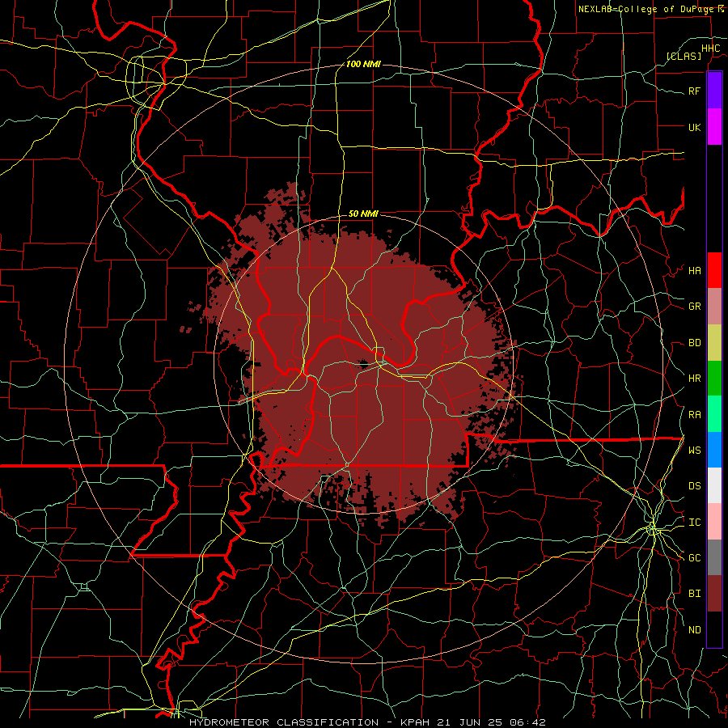Click the BD legend label
This screenshot has height=728, width=728.
click(695, 343)
